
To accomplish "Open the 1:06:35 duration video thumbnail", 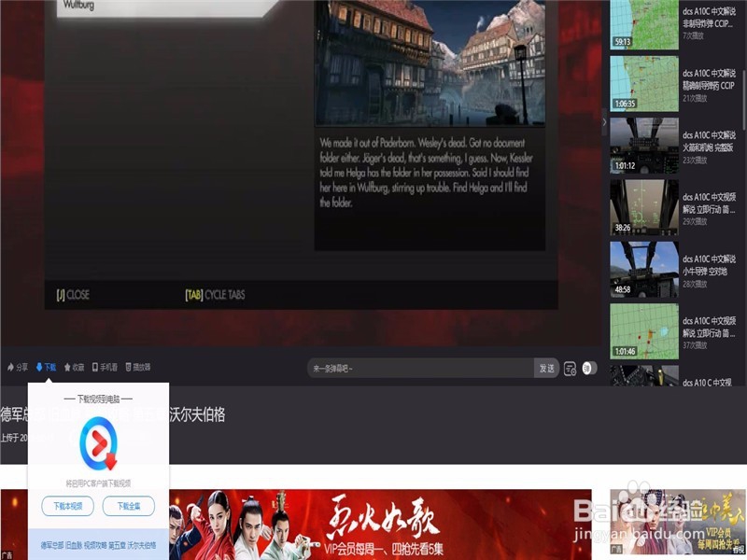I will point(644,83).
